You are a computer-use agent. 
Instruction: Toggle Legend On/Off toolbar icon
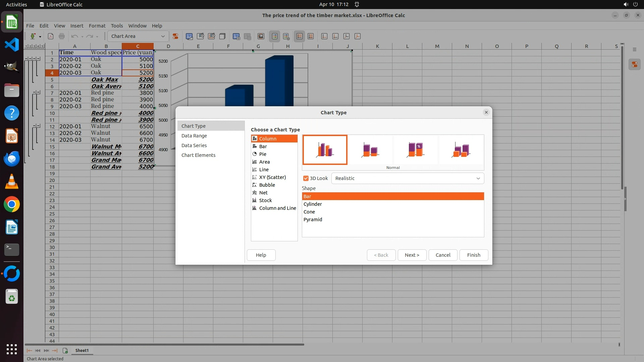coord(275,36)
